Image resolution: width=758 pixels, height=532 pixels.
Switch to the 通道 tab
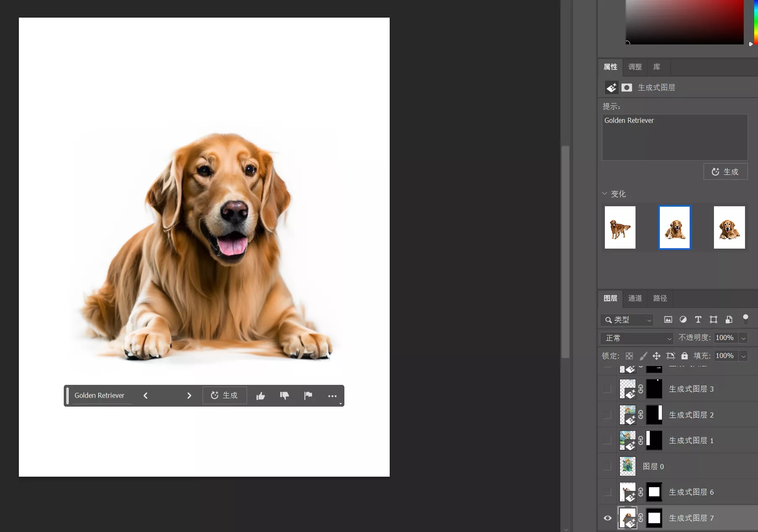[x=635, y=298]
